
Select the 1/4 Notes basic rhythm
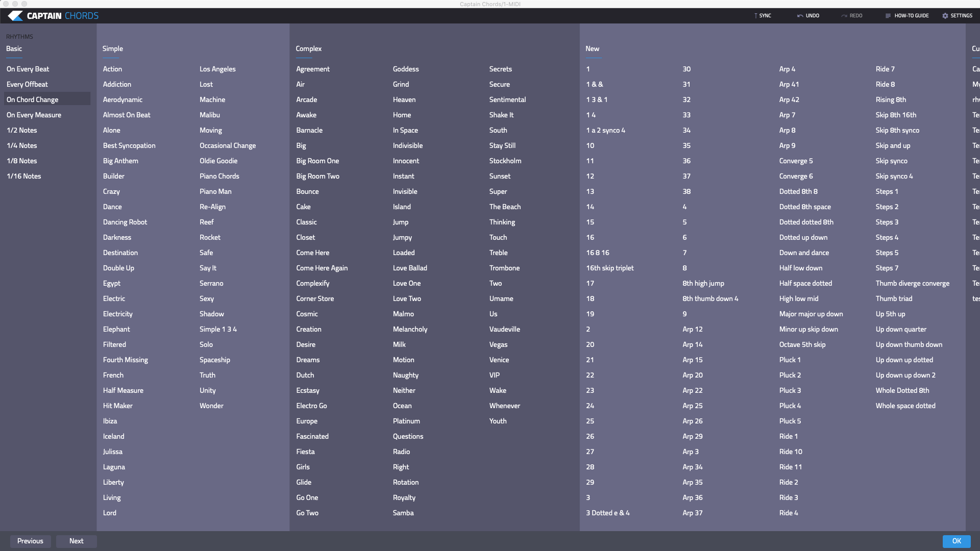point(21,145)
